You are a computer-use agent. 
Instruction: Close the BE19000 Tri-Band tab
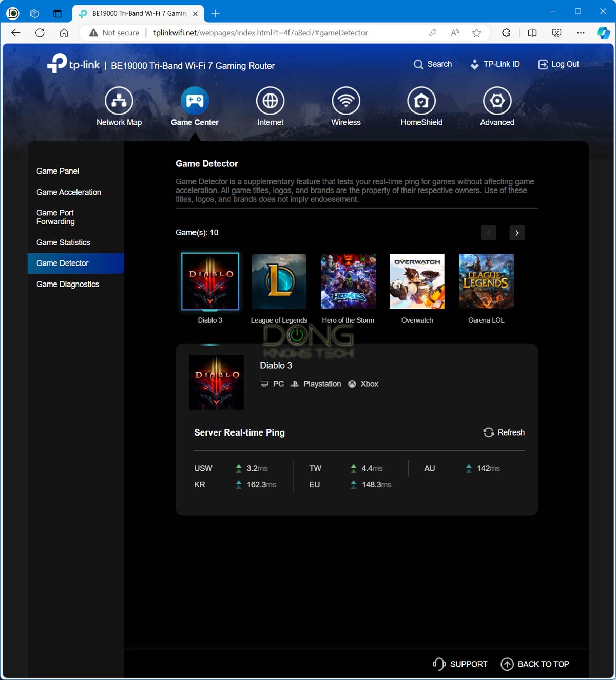(195, 14)
